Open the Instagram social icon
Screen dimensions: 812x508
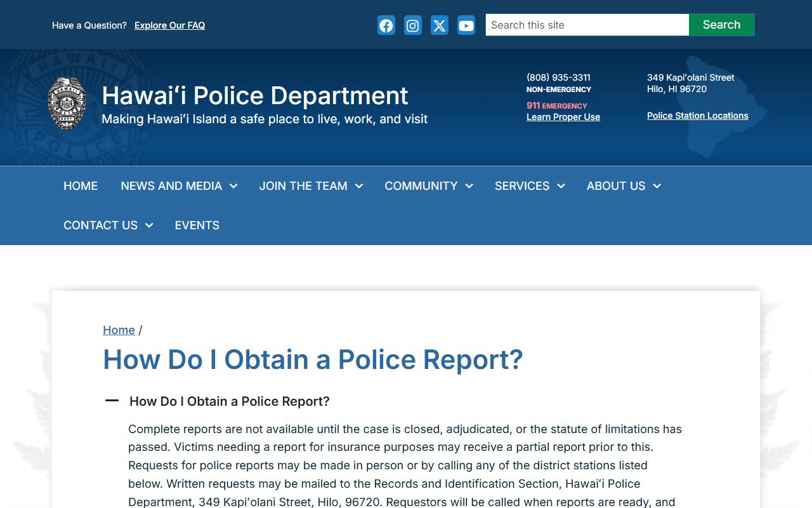413,25
